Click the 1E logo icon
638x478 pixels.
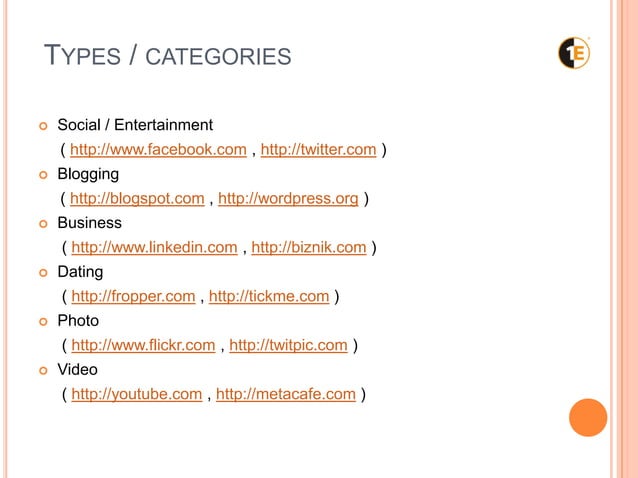coord(574,52)
